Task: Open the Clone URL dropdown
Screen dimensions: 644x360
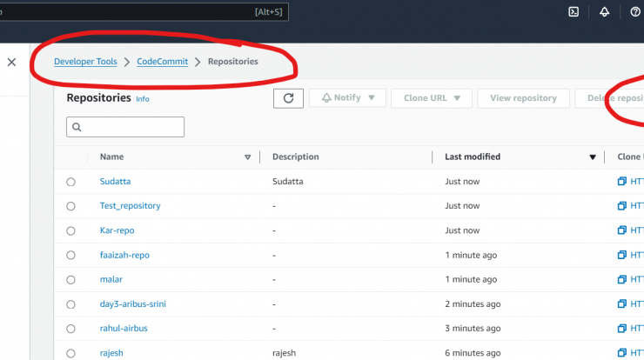Action: pos(432,98)
